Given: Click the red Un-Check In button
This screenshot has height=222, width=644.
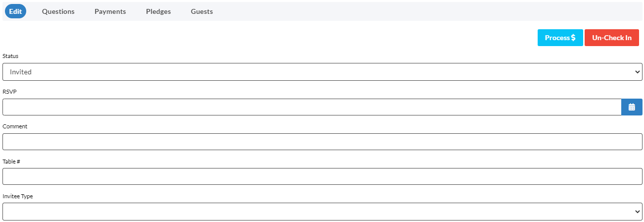Looking at the screenshot, I should pos(612,38).
